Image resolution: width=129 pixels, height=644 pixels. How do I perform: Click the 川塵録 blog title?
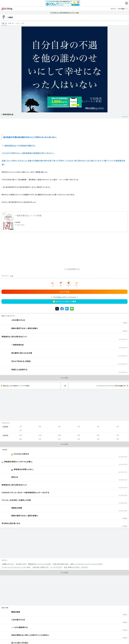(x=10, y=17)
